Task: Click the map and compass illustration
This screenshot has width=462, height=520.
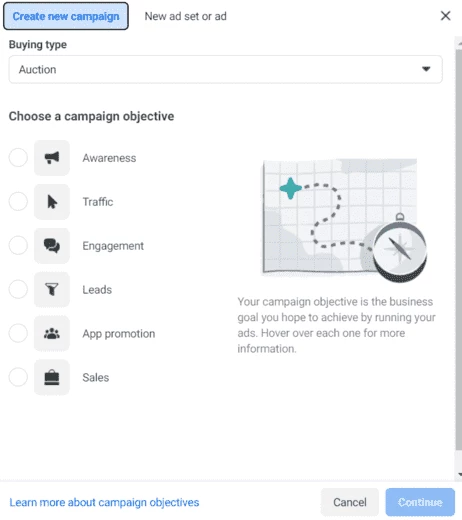Action: [x=344, y=220]
